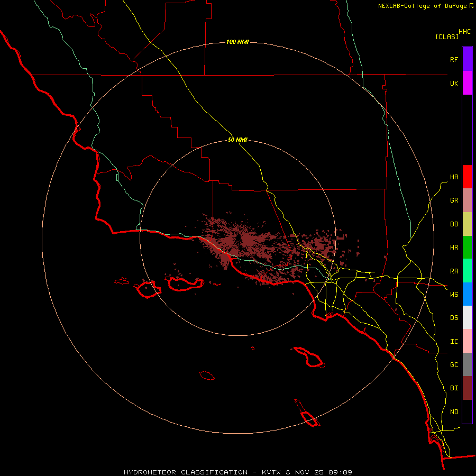Click the HA red legend color swatch

point(467,177)
